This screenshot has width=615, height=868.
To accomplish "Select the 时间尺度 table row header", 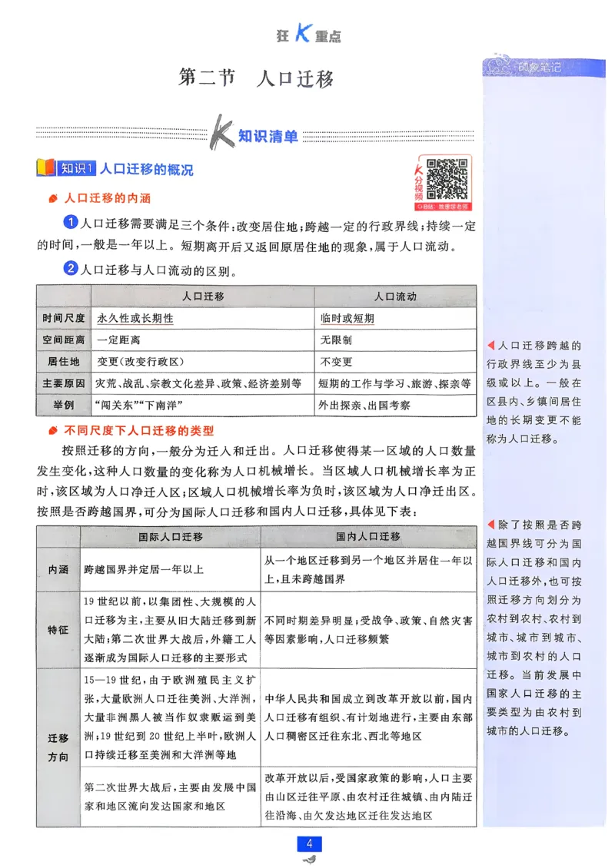I will click(x=64, y=317).
